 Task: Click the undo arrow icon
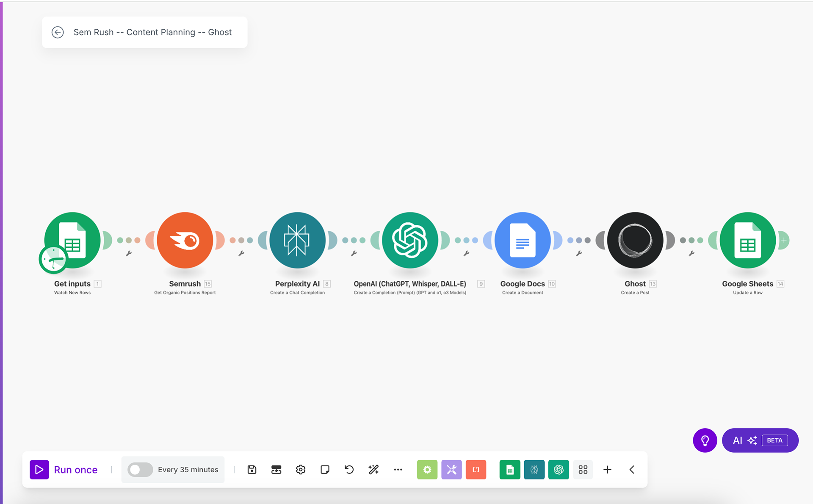coord(349,469)
